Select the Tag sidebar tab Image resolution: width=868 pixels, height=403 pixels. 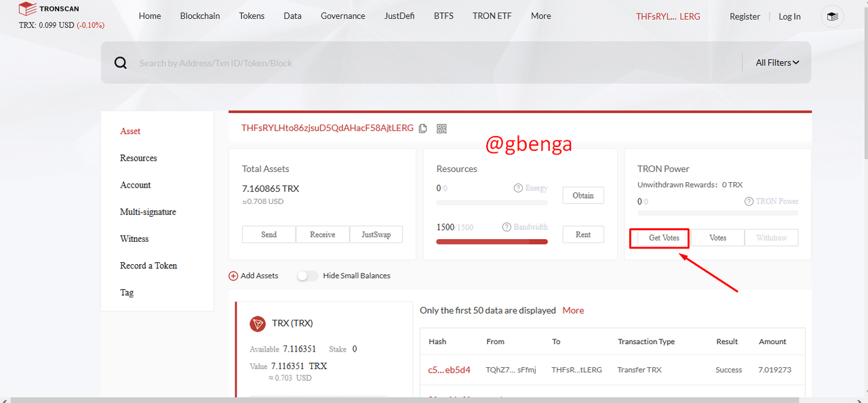127,293
